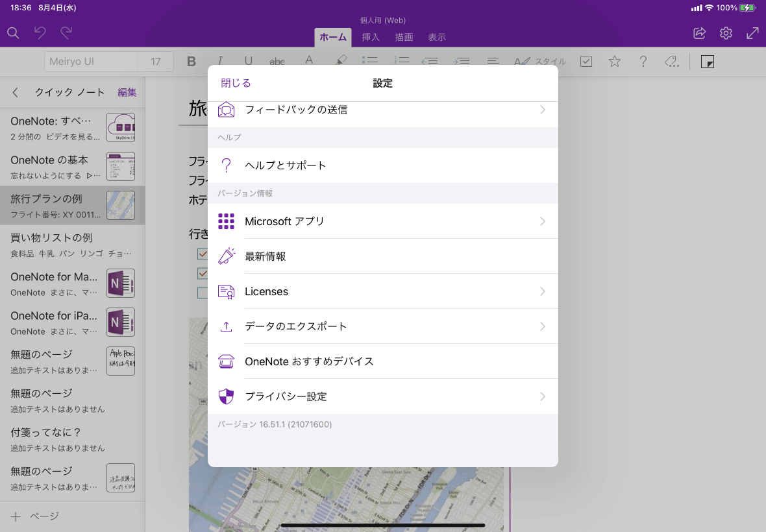This screenshot has height=532, width=766.
Task: Switch to the ホーム tab
Action: pyautogui.click(x=333, y=37)
